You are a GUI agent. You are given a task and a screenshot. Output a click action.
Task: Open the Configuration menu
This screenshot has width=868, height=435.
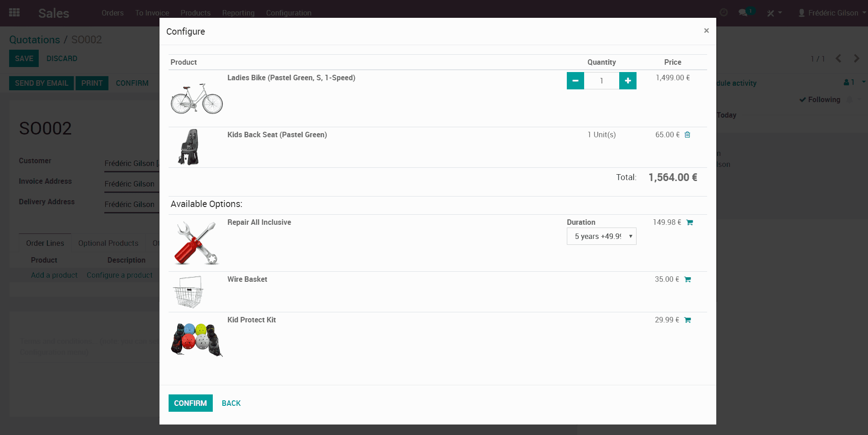click(289, 13)
